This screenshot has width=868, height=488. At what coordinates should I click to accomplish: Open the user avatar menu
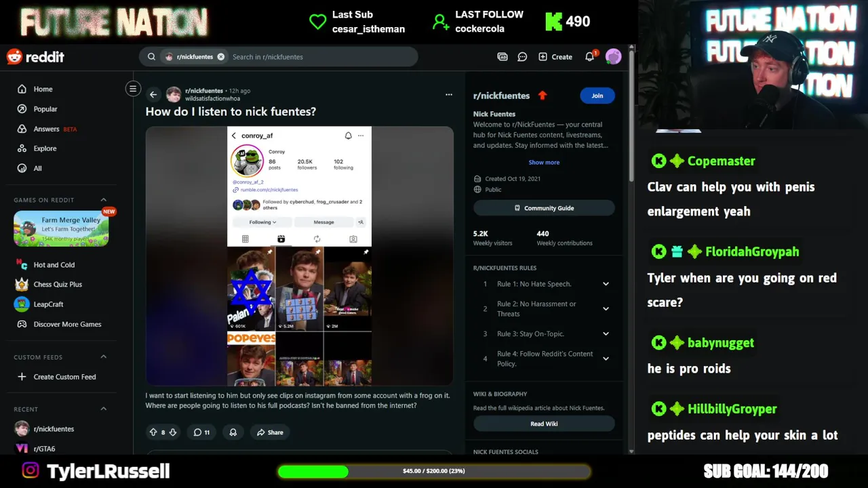(x=613, y=57)
